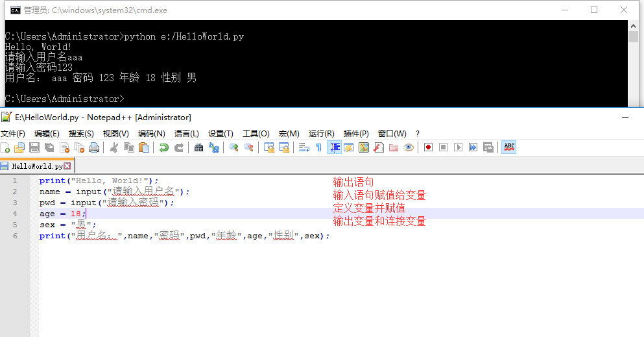Image resolution: width=644 pixels, height=337 pixels.
Task: Click the user-defined language lightning icon
Action: [349, 147]
